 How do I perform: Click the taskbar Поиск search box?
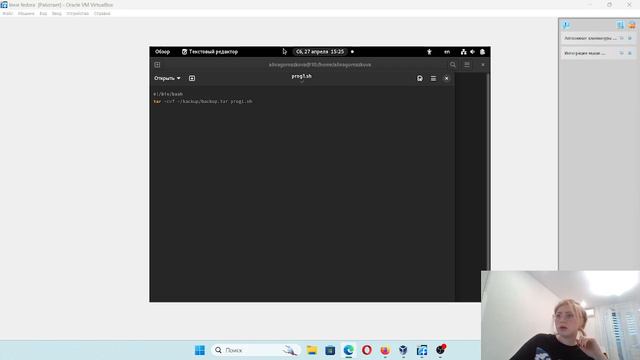tap(256, 350)
